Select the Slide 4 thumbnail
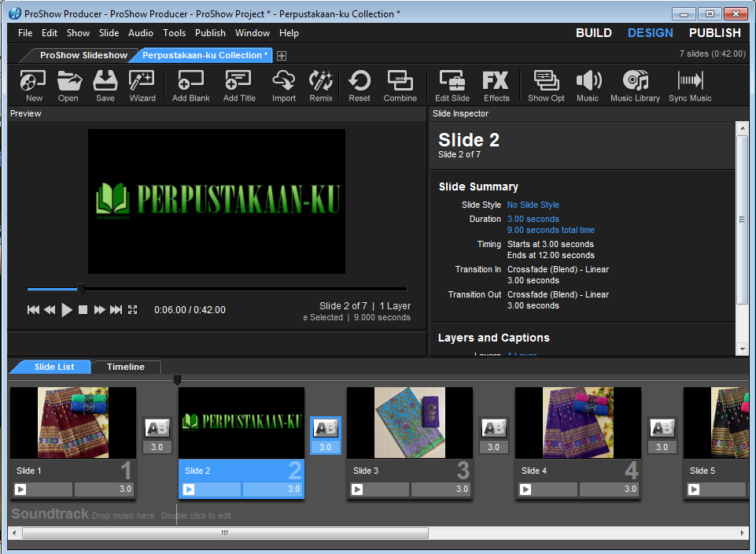 click(577, 422)
